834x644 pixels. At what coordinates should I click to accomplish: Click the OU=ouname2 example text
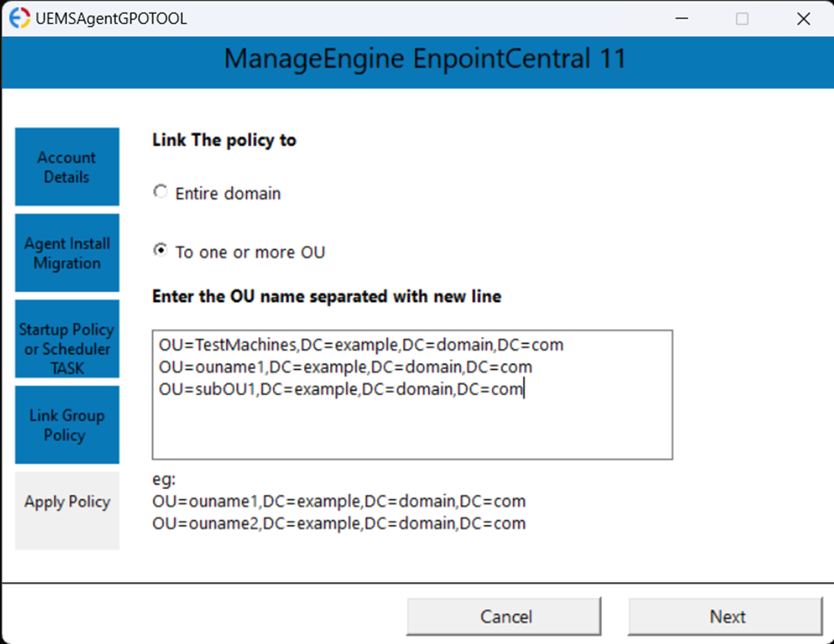coord(338,523)
